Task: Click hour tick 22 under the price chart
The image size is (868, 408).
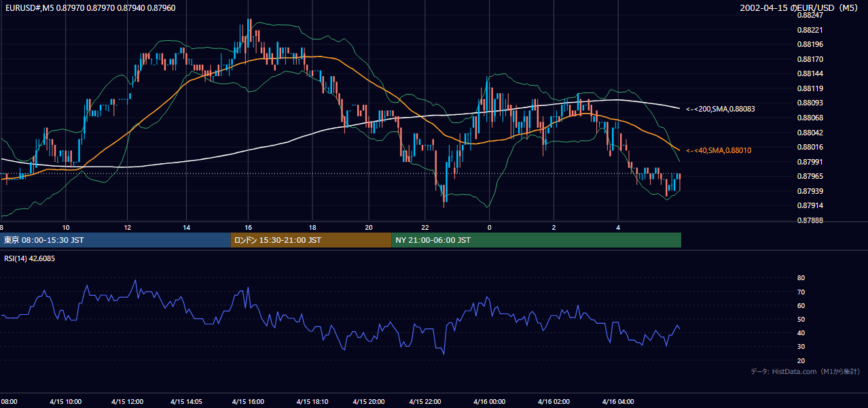Action: [x=425, y=227]
